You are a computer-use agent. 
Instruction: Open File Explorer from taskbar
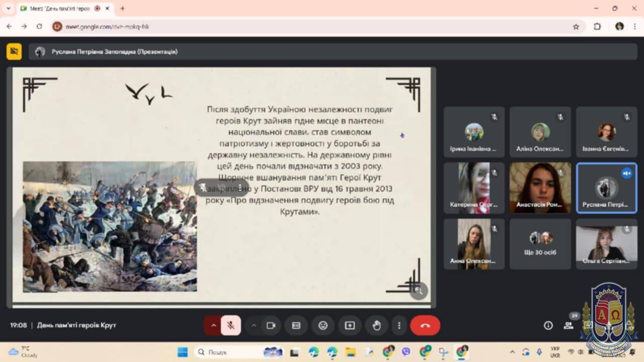coord(350,352)
